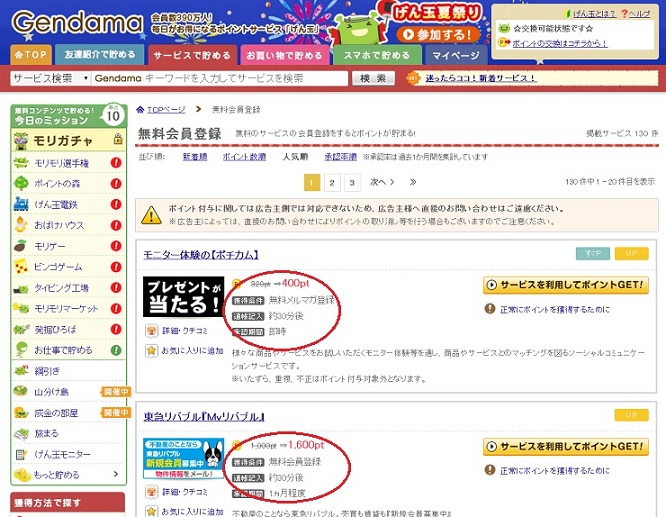Open お仕事で貯める sidebar icon

pyautogui.click(x=20, y=350)
